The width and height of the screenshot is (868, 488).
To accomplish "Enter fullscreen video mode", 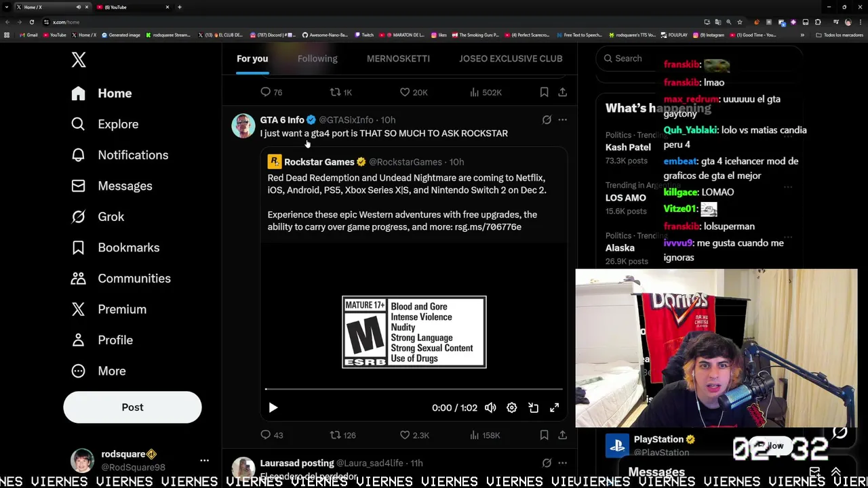I will pyautogui.click(x=555, y=407).
